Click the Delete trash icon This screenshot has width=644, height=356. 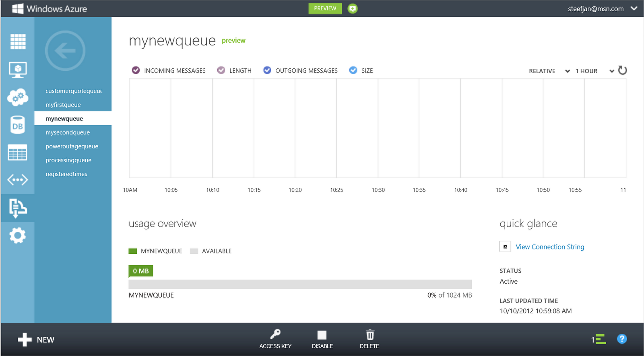coord(370,335)
